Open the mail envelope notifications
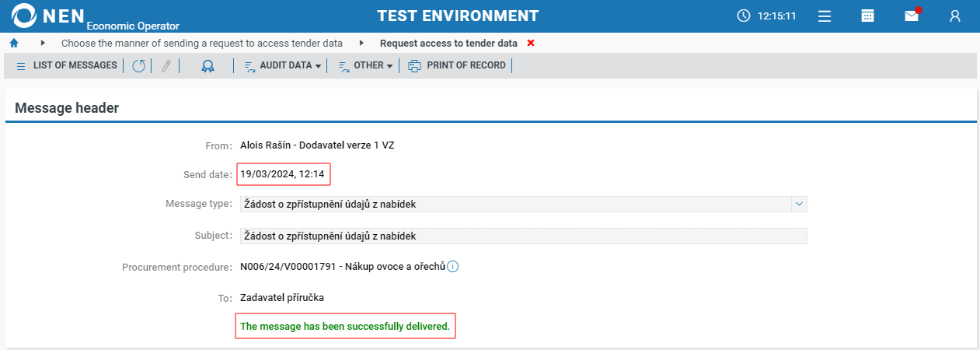Viewport: 980px width, 350px height. pyautogui.click(x=912, y=16)
